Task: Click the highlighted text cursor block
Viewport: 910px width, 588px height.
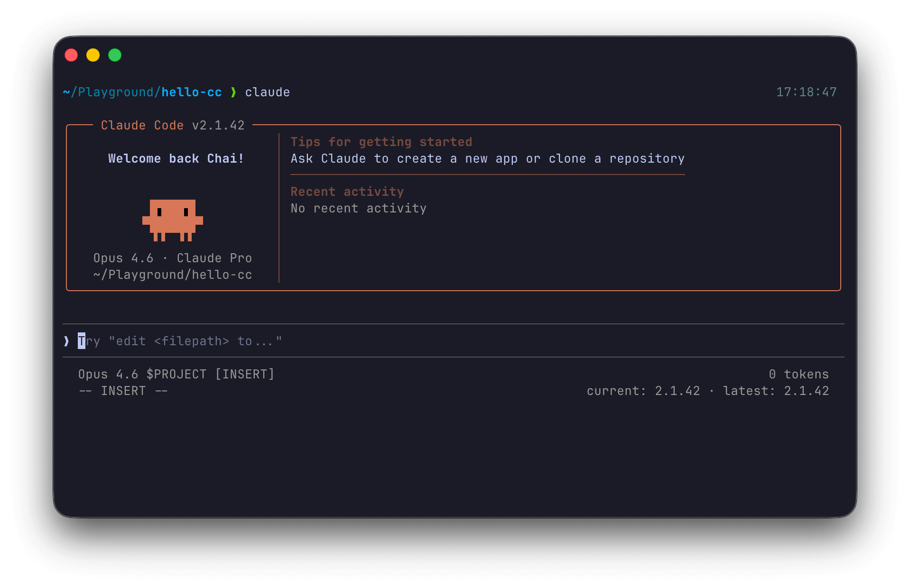Action: point(82,341)
